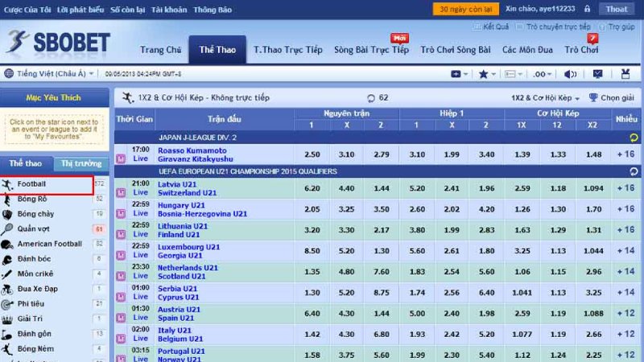Open the star favourites dropdown in toolbar
Screen dimensions: 644x362
487,74
